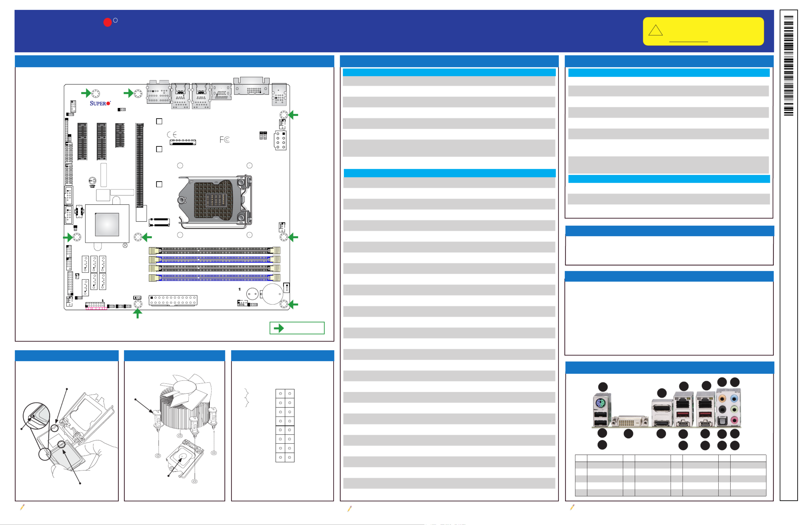This screenshot has width=812, height=525.
Task: Click the two-column pin header diagram
Action: pyautogui.click(x=285, y=425)
